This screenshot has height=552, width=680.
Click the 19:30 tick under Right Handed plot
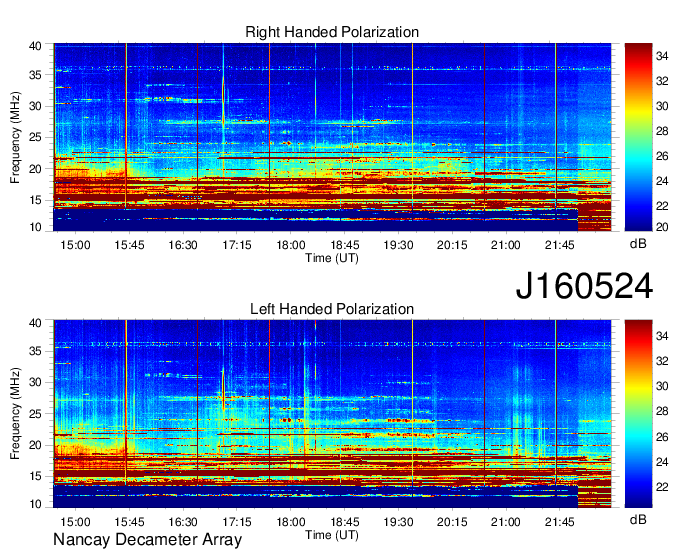(399, 245)
